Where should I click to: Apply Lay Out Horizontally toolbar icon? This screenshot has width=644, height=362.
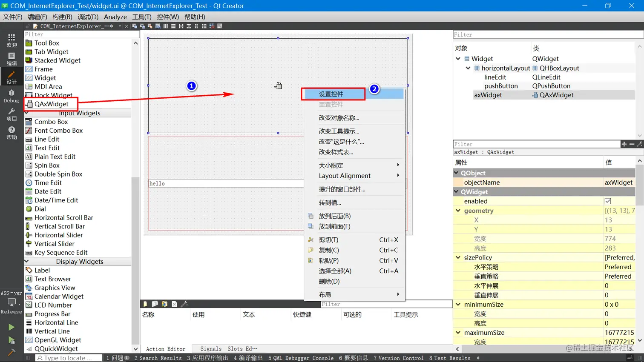165,26
